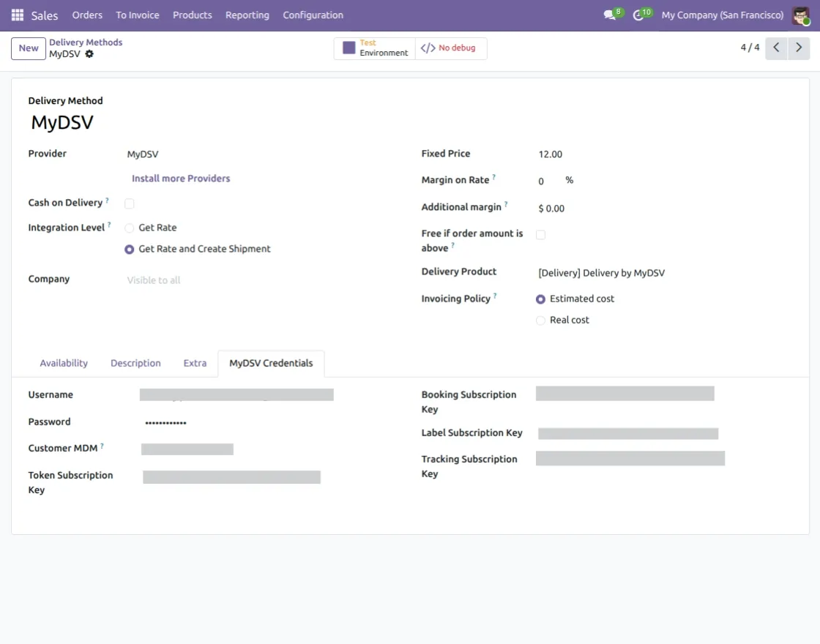Click the Booking Subscription Key field
Screen dimensions: 820x644
pyautogui.click(x=625, y=394)
